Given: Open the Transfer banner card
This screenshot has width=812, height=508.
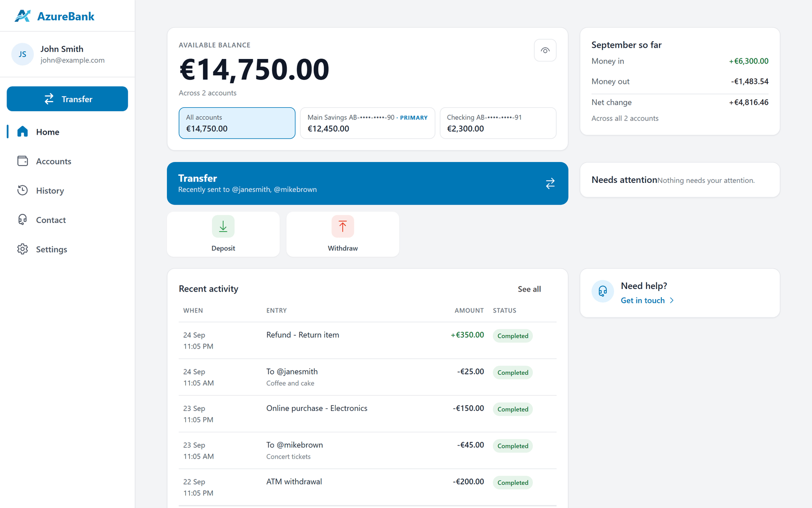Looking at the screenshot, I should coord(367,183).
